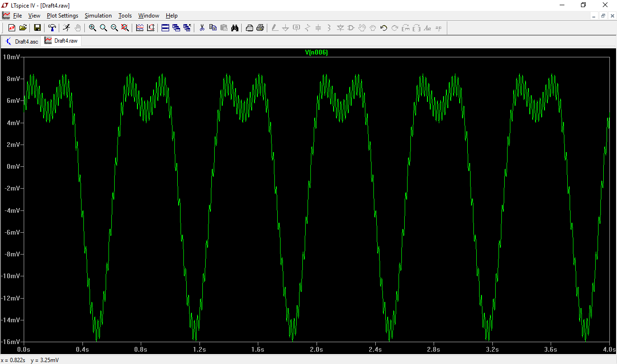Viewport: 617px width, 364px height.
Task: Click the 10mV vertical axis label
Action: 11,57
